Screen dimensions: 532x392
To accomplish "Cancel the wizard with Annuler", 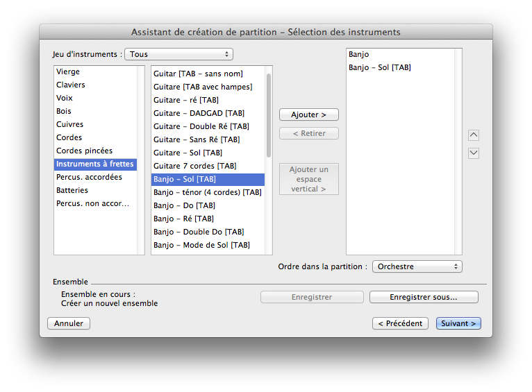I will tap(69, 323).
